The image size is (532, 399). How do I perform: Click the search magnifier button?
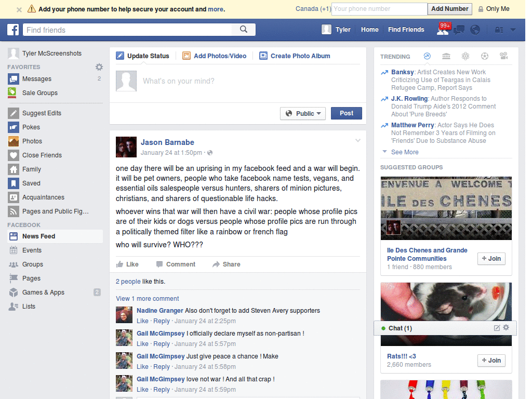click(244, 30)
